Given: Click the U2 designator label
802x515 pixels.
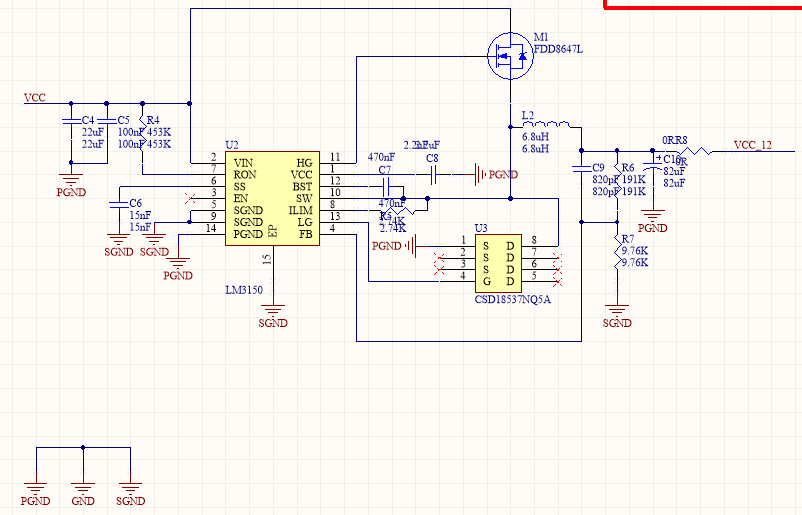Looking at the screenshot, I should (x=232, y=145).
